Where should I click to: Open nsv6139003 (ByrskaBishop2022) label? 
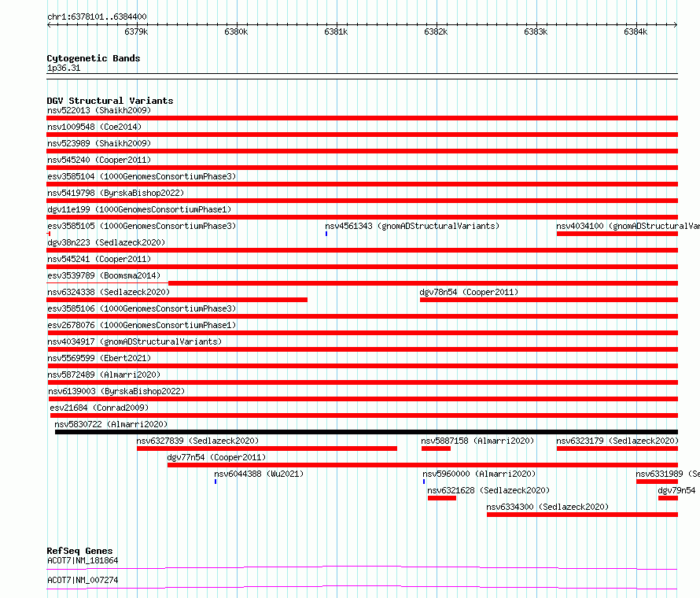[116, 391]
